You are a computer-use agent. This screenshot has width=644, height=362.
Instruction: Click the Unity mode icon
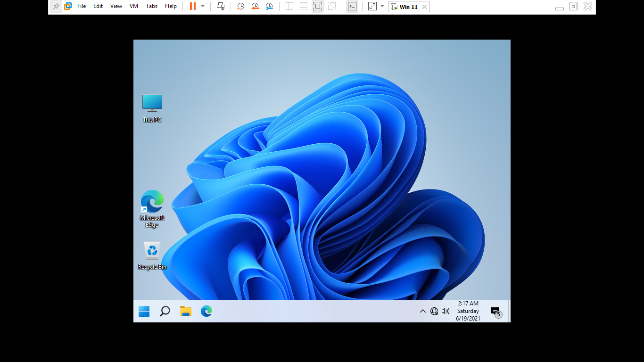click(332, 7)
